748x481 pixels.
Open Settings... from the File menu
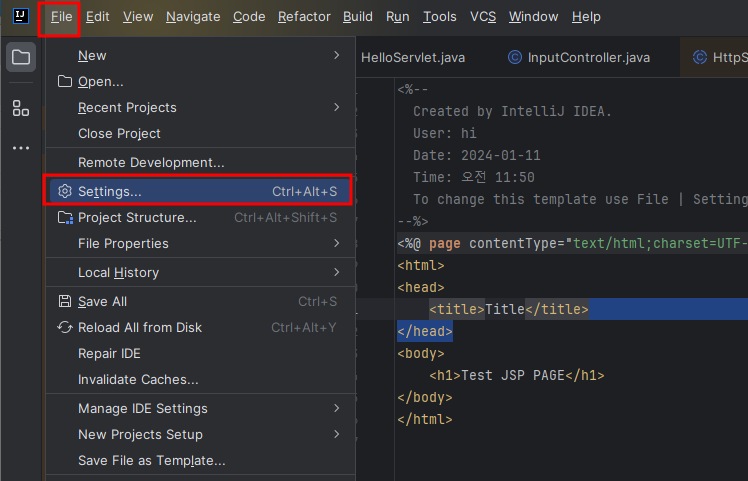click(200, 191)
